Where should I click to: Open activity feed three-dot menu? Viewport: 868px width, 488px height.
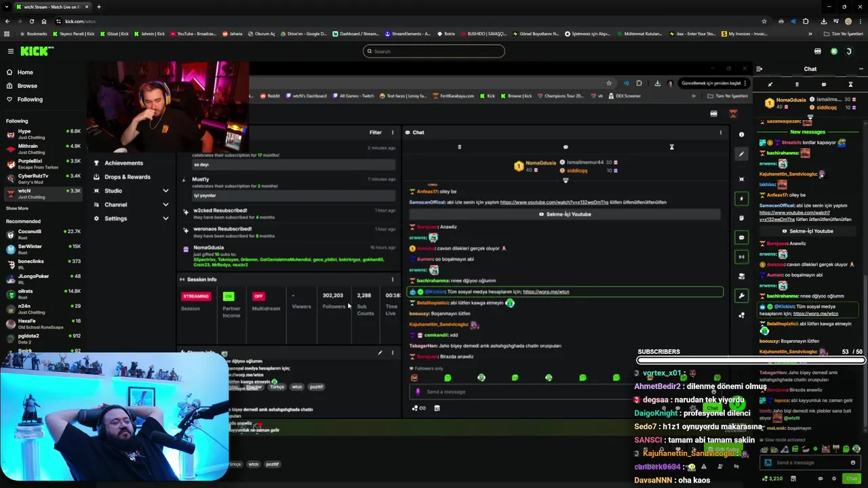point(392,133)
